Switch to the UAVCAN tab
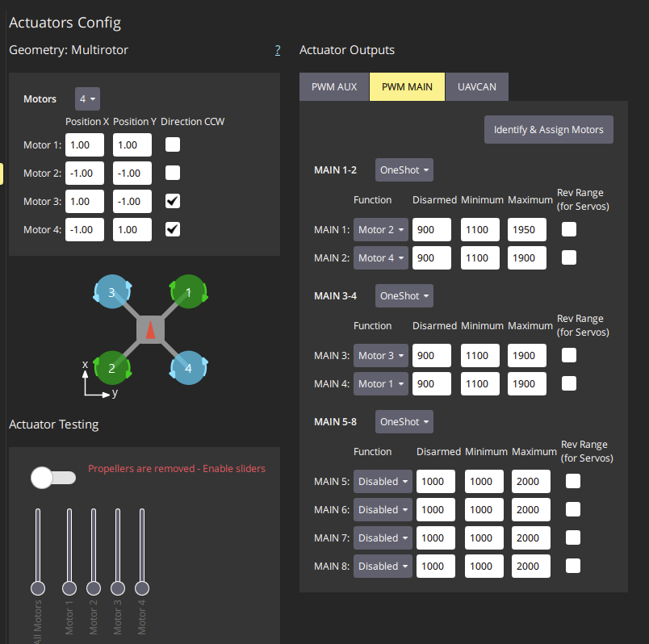The width and height of the screenshot is (649, 644). [477, 86]
